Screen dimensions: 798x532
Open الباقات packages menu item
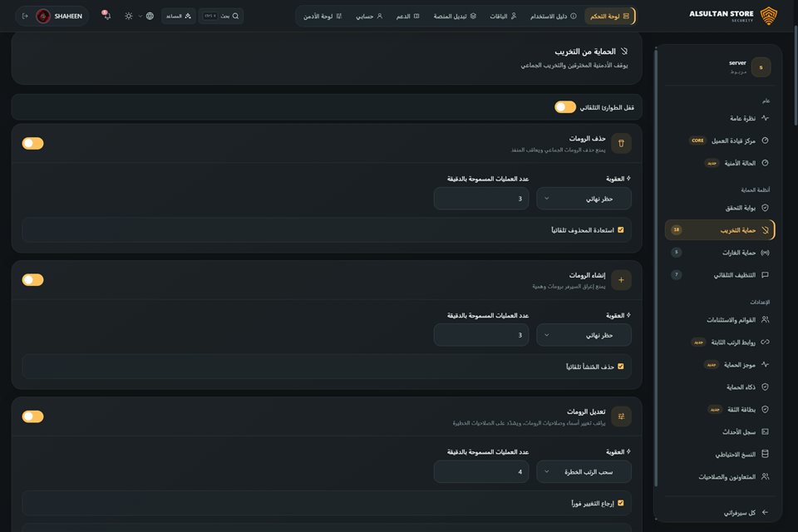tap(503, 17)
